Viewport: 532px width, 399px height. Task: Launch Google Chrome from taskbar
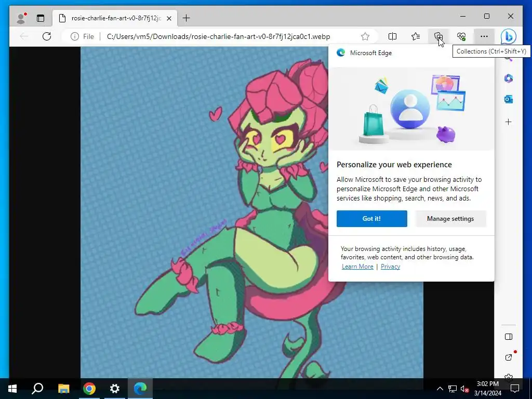pos(89,389)
